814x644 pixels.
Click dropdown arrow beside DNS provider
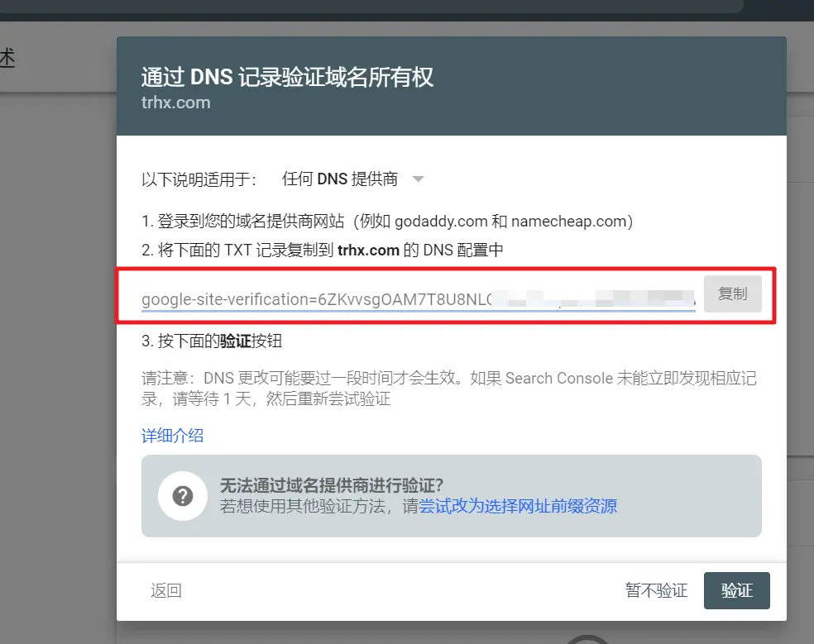[x=418, y=179]
